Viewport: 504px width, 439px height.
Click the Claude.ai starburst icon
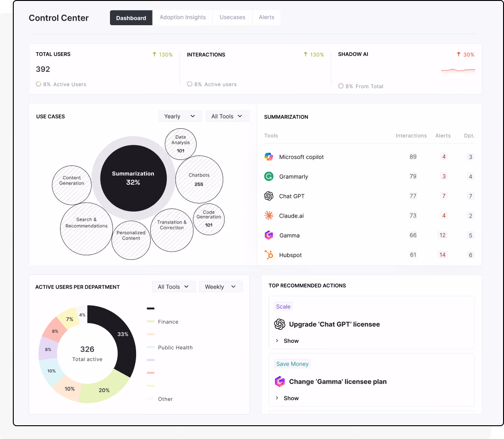(x=268, y=216)
